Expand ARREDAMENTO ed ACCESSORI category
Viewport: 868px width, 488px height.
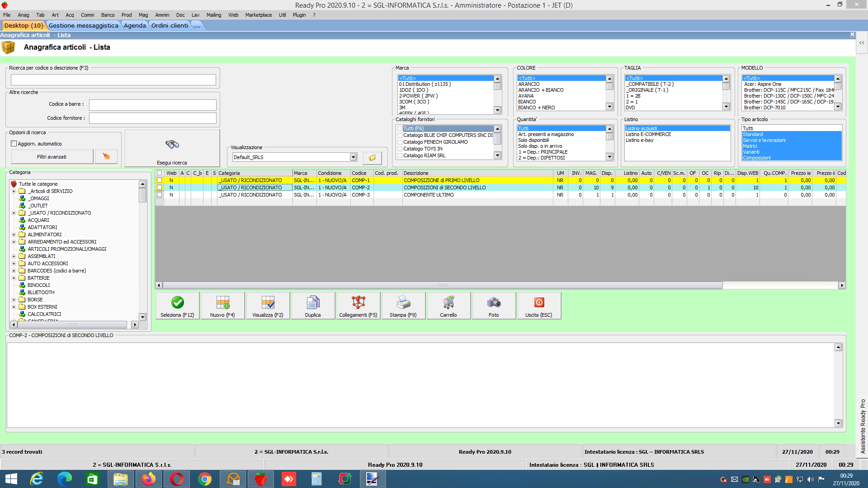[x=14, y=242]
